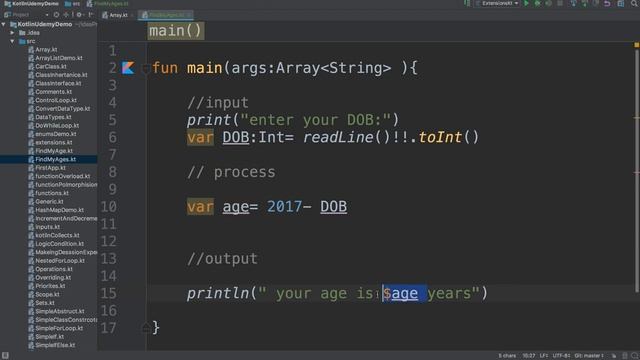
Task: Open ClassInterface.kt file
Action: 58,83
